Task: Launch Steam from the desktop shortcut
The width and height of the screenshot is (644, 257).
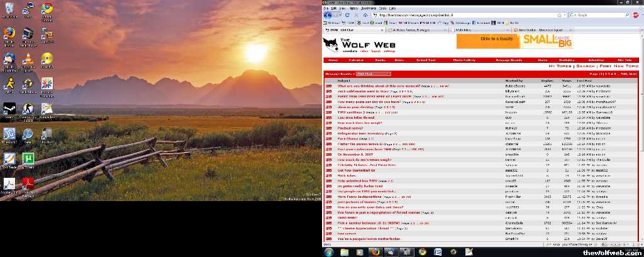Action: 9,109
